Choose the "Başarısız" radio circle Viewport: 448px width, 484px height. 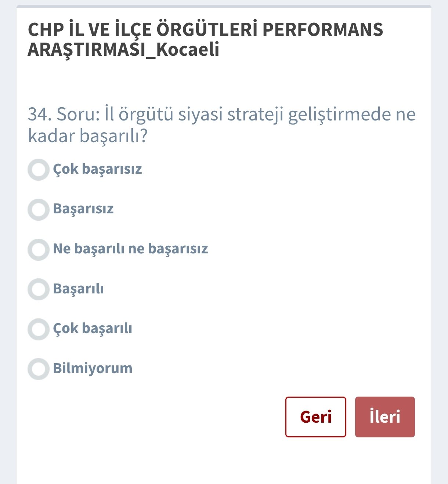tap(38, 209)
